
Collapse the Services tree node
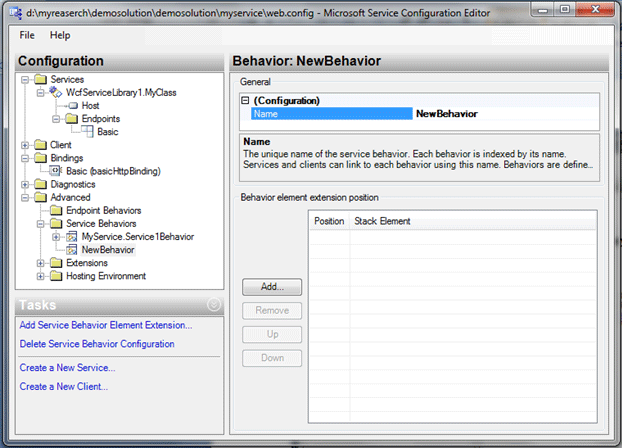(x=25, y=80)
